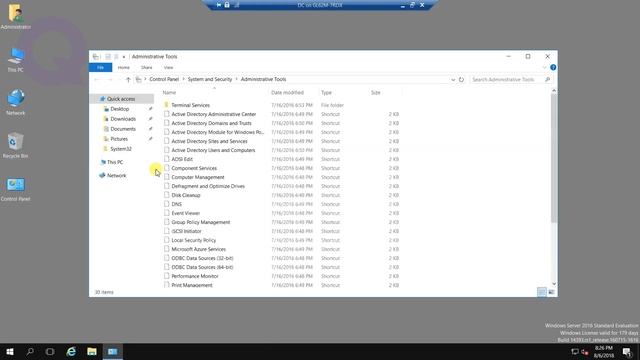640x360 pixels.
Task: Select Local Security Policy shortcut
Action: (x=193, y=240)
